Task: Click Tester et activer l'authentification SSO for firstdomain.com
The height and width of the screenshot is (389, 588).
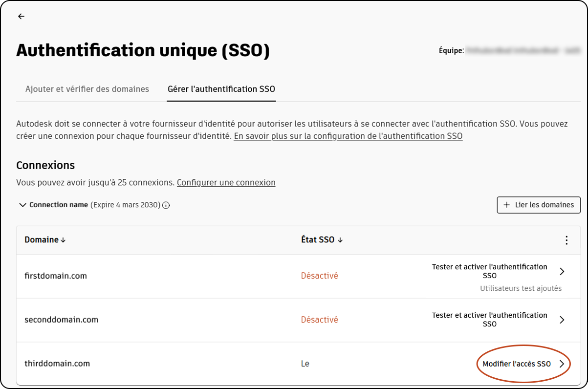Action: tap(489, 271)
